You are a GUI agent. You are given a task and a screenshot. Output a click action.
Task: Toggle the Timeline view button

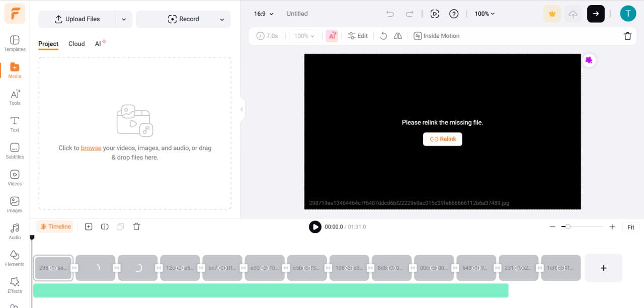[55, 226]
